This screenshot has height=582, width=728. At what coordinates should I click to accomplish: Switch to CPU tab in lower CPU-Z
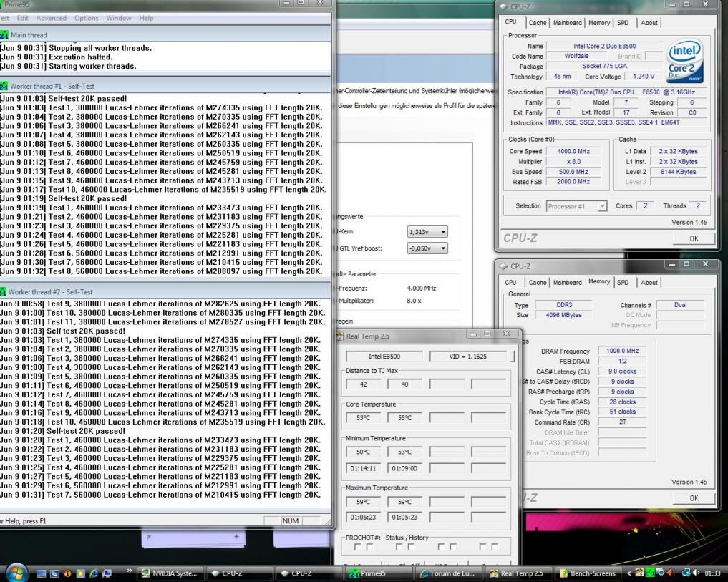[510, 282]
